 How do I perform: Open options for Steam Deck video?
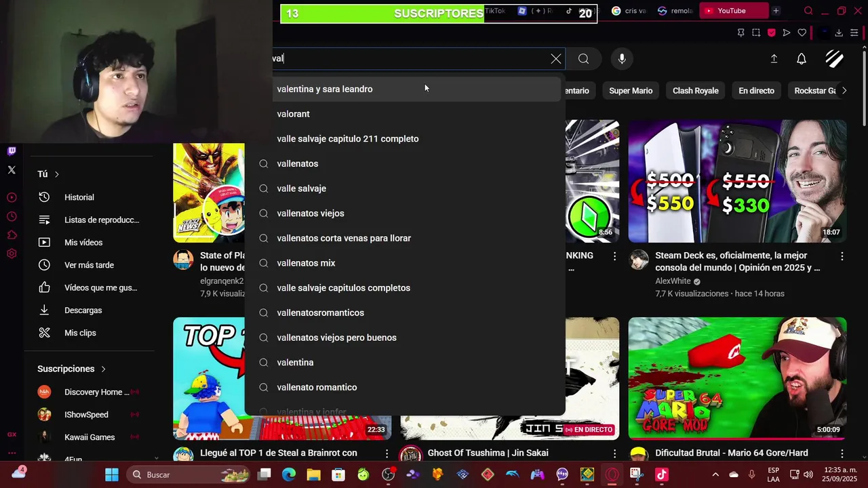tap(842, 256)
